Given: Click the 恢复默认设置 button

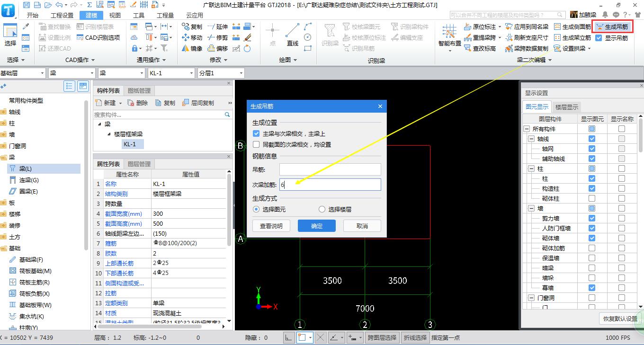Looking at the screenshot, I should tap(621, 318).
